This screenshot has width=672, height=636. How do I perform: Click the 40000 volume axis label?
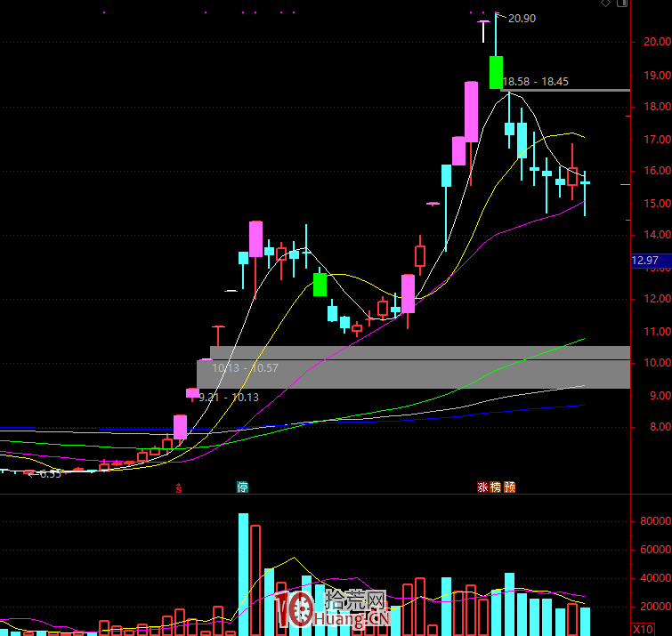click(x=655, y=578)
